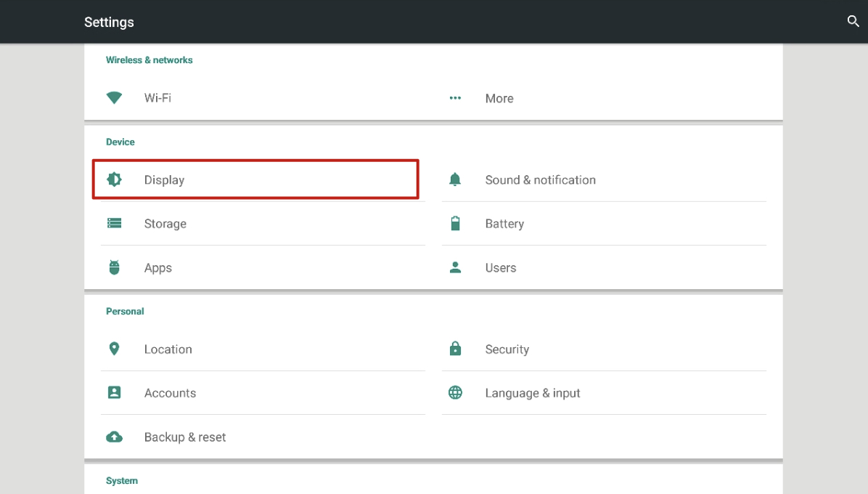
Task: Click the Android robot Apps icon
Action: pos(114,267)
